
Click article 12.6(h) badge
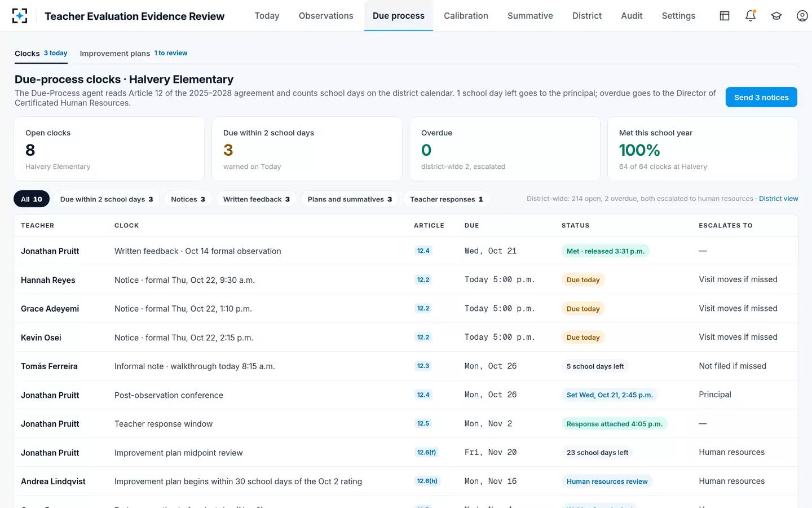(x=427, y=481)
